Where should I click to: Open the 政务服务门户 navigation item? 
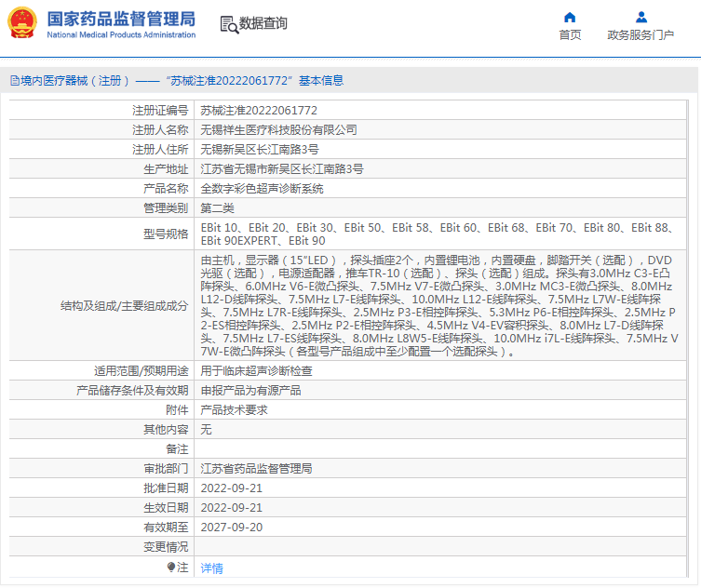(x=640, y=35)
